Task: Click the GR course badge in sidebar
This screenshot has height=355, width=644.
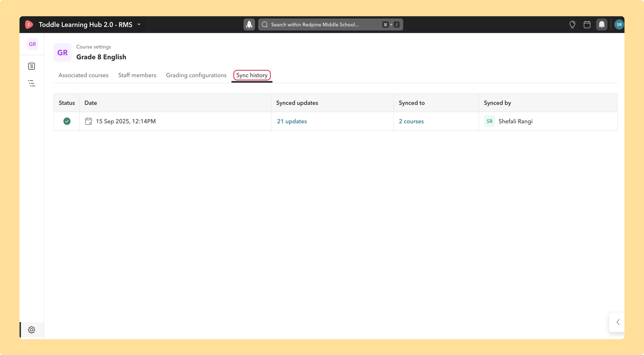Action: [32, 44]
